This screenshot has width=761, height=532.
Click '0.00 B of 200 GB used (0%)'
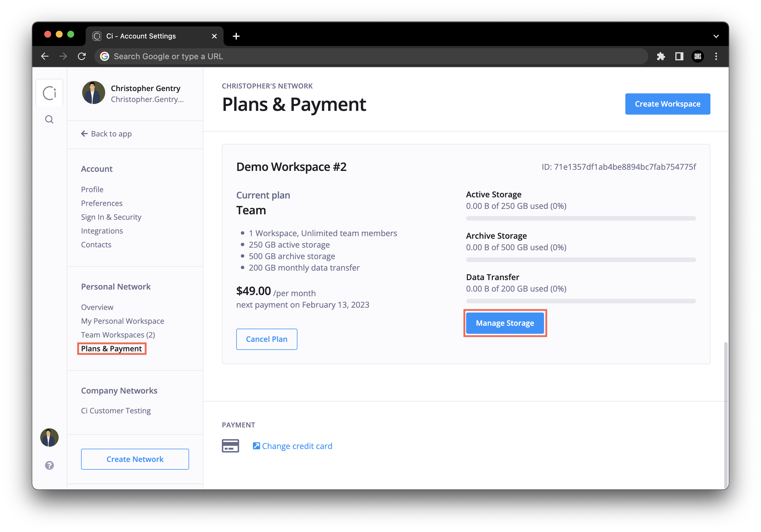pos(516,288)
